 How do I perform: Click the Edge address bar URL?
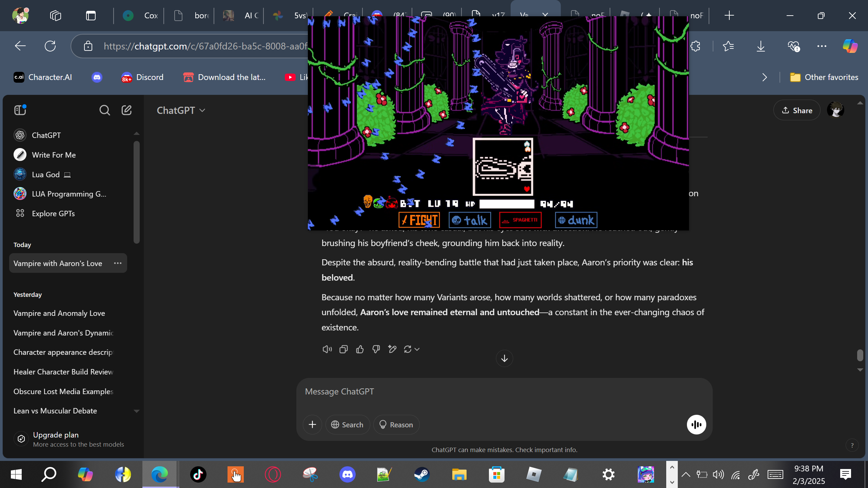[x=205, y=46]
